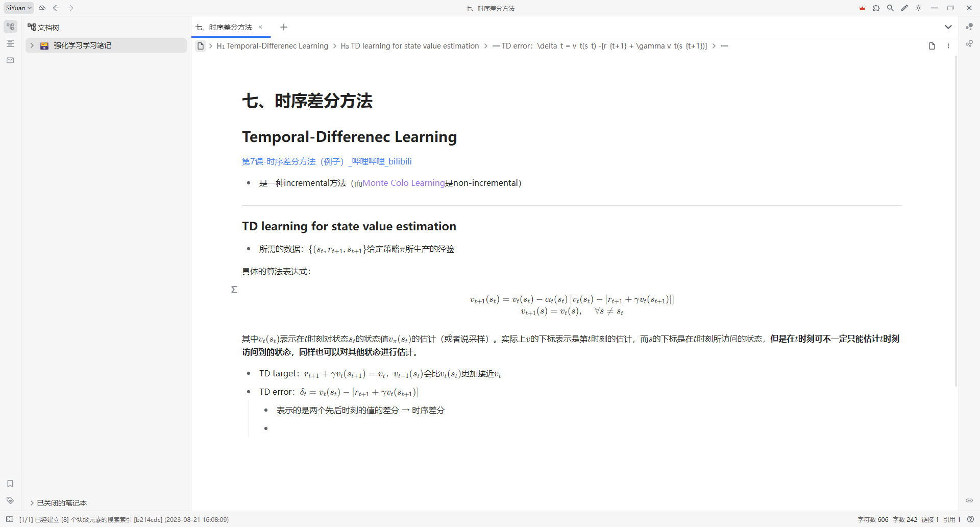Viewport: 980px width, 527px height.
Task: Click the cloud sync icon
Action: [x=42, y=8]
